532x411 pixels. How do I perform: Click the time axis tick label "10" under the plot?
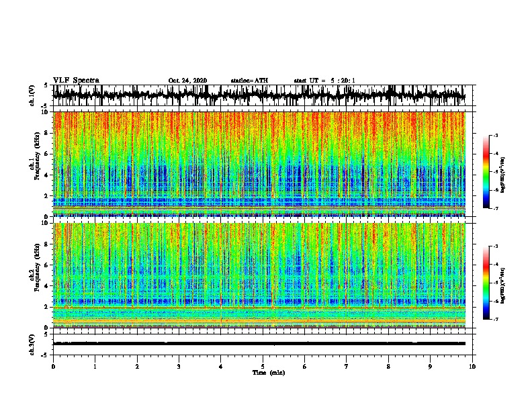(x=472, y=367)
